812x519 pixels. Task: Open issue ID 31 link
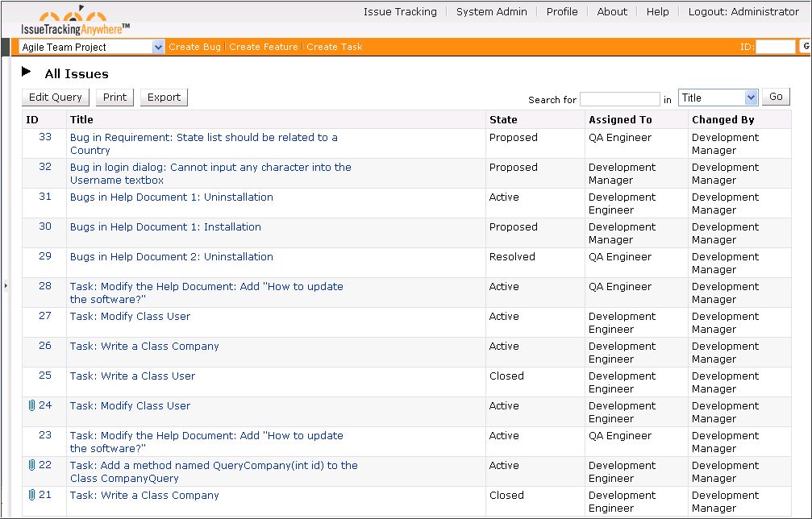pyautogui.click(x=45, y=197)
